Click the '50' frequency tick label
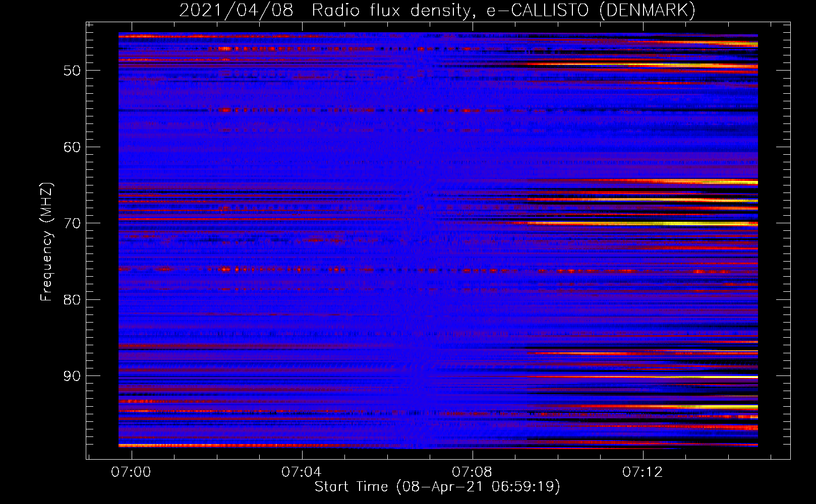Image resolution: width=816 pixels, height=504 pixels. tap(72, 71)
